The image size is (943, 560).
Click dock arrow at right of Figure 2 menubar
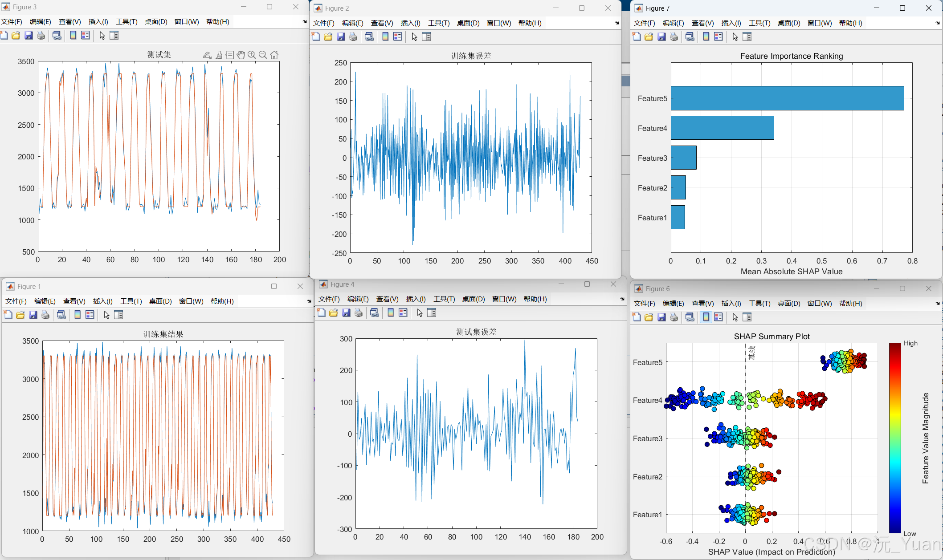click(x=617, y=23)
